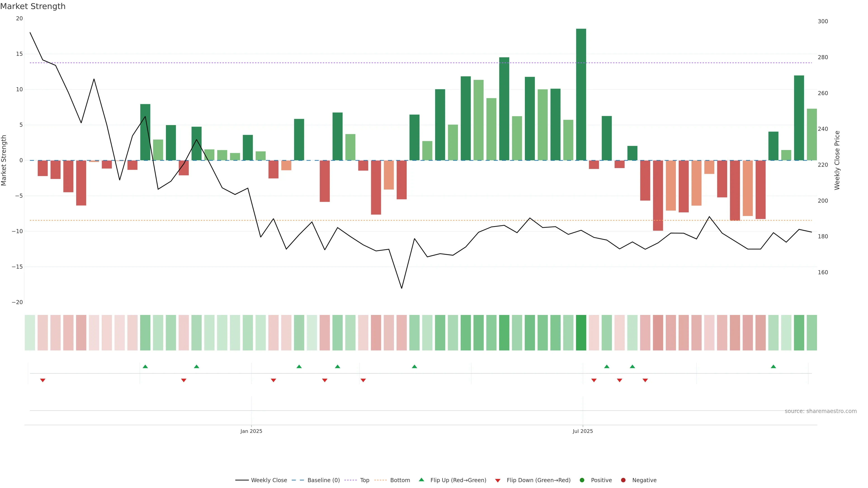Click the red Negative circle legend icon

(x=623, y=480)
